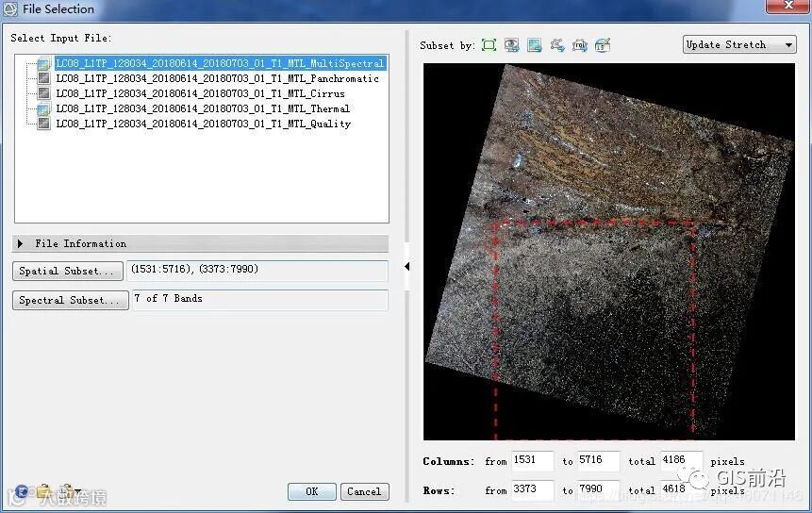Select the MTL_MultiSpectral file
This screenshot has width=812, height=513.
click(x=220, y=64)
